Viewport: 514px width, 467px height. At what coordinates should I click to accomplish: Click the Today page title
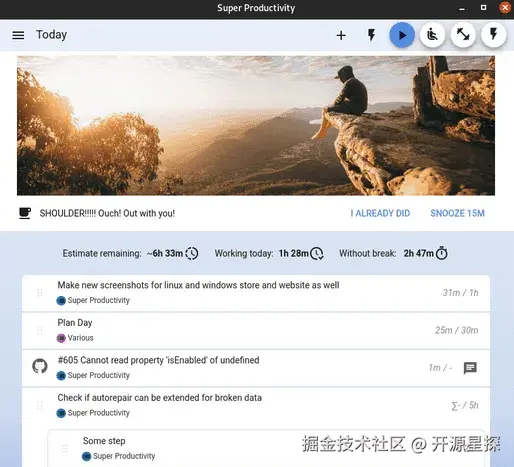click(51, 35)
